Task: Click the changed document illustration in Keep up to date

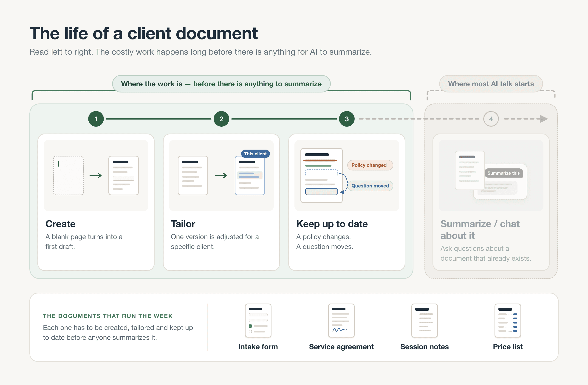Action: click(321, 176)
